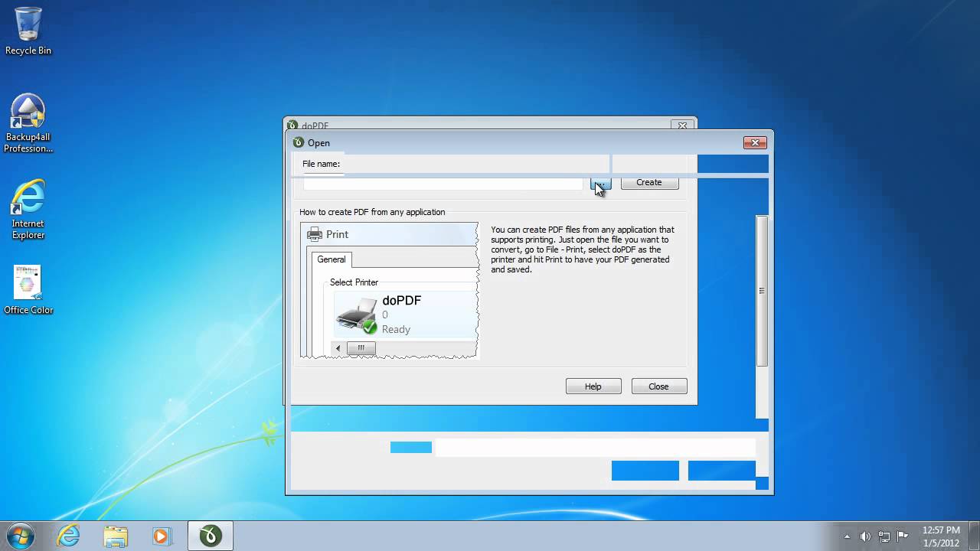Screen dimensions: 980x551
Task: Open the taskbar clock showing 12:57 PM
Action: [x=941, y=536]
